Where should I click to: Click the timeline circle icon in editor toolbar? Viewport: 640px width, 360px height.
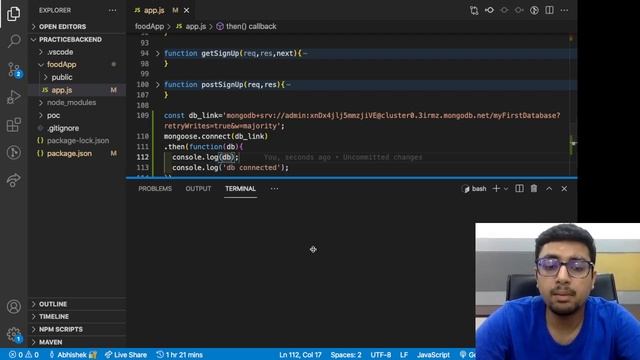534,10
